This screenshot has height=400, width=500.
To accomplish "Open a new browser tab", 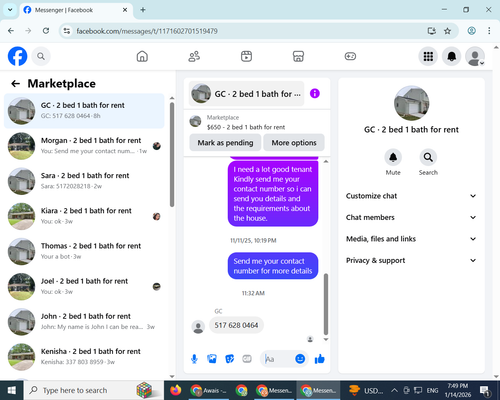I will pyautogui.click(x=143, y=10).
